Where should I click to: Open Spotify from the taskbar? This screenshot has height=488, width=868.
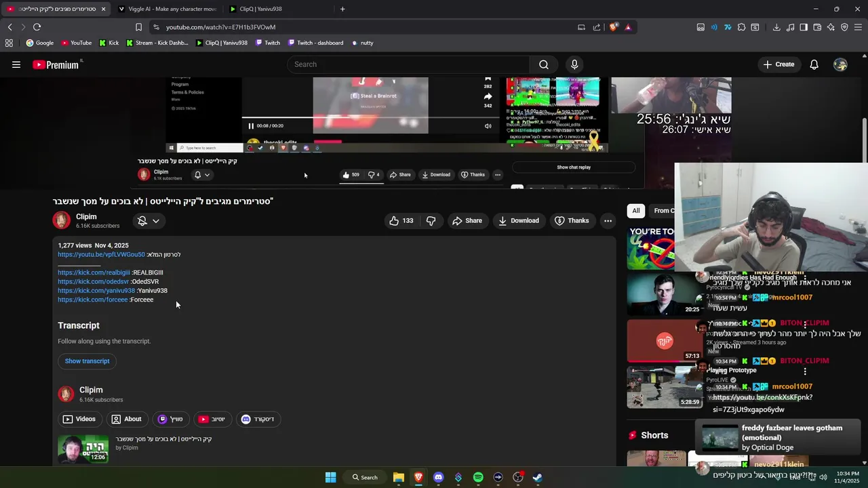(x=478, y=477)
